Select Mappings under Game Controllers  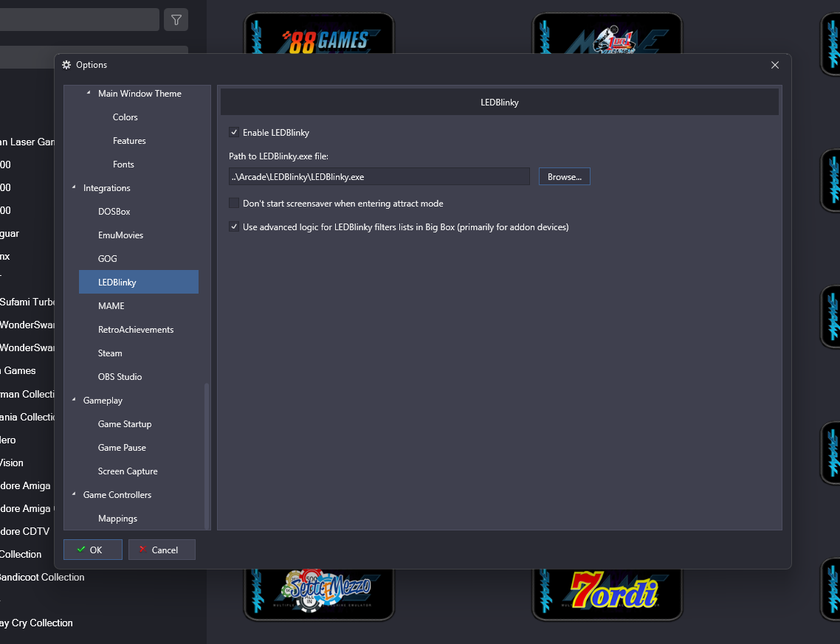click(x=117, y=517)
